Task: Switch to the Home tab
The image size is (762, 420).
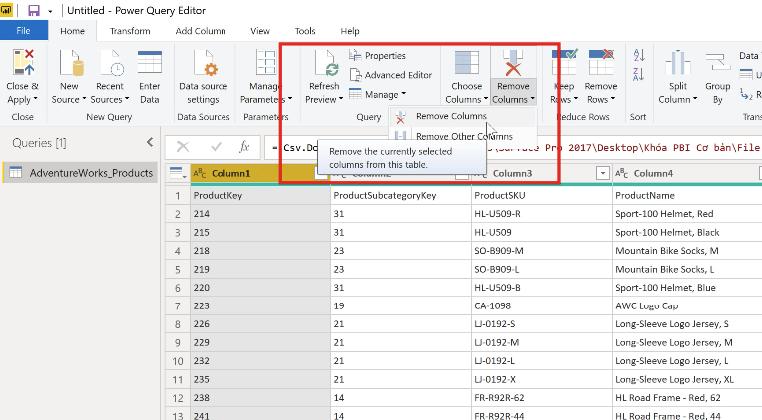Action: (72, 31)
